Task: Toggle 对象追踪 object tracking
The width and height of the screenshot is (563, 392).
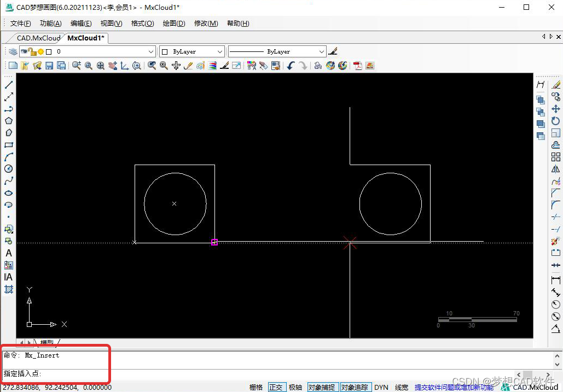Action: (355, 387)
